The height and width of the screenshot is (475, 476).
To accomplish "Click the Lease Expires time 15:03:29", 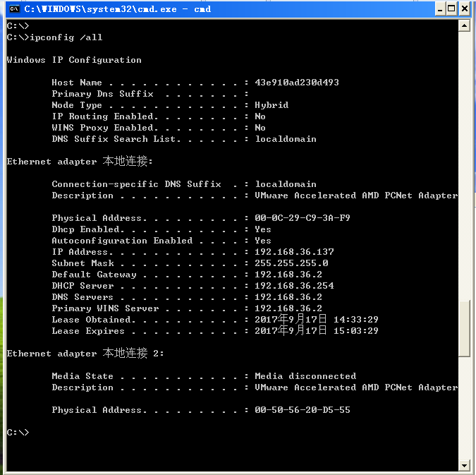I will (x=356, y=331).
